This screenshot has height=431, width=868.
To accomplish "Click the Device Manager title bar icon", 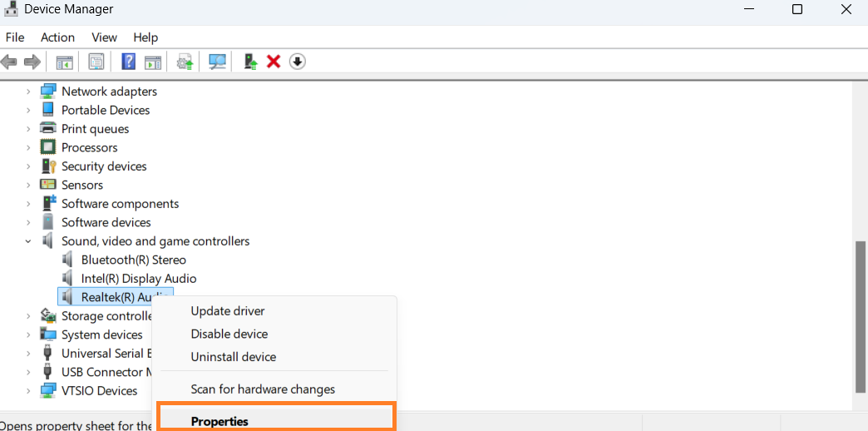I will pyautogui.click(x=11, y=9).
